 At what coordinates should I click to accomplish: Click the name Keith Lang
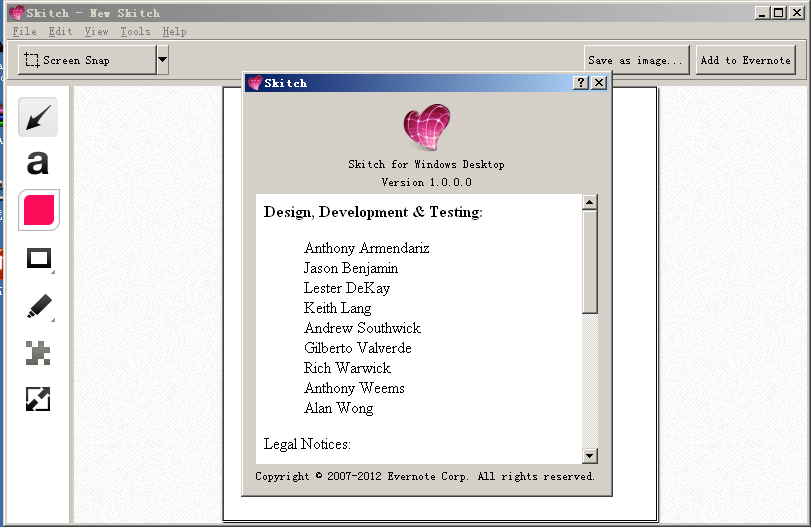pyautogui.click(x=337, y=308)
